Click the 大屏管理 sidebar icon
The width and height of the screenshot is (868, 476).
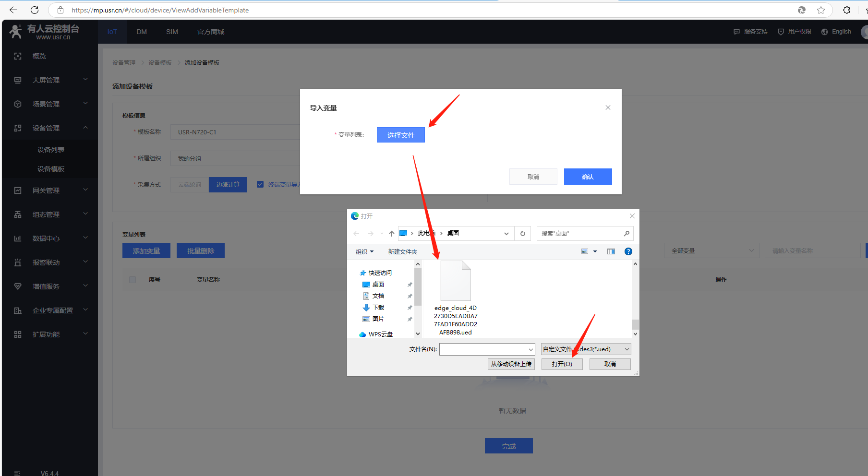[x=18, y=80]
